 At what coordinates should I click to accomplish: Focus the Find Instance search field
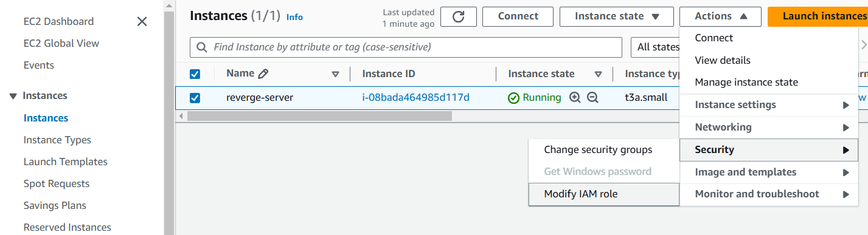tap(406, 47)
